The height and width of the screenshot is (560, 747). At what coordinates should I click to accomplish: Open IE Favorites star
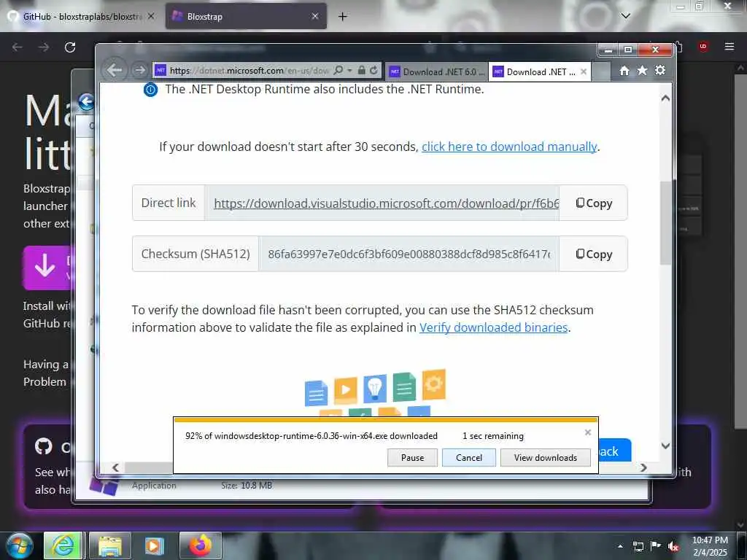pyautogui.click(x=642, y=71)
